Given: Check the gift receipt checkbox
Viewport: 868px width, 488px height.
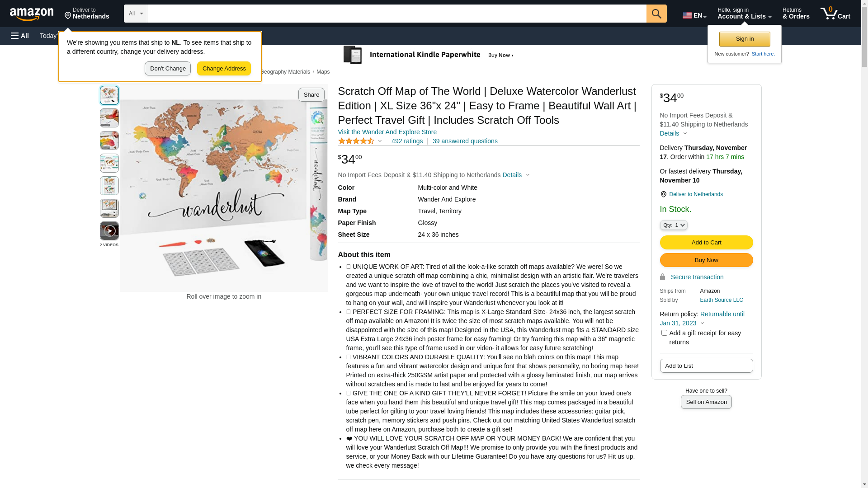Looking at the screenshot, I should (x=664, y=333).
